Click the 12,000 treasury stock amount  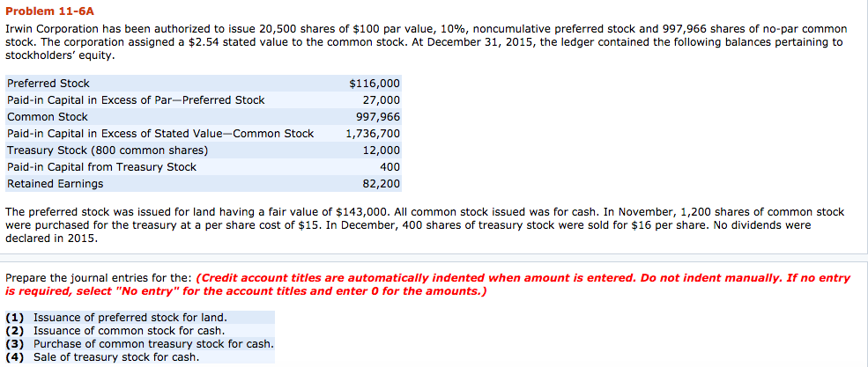381,150
